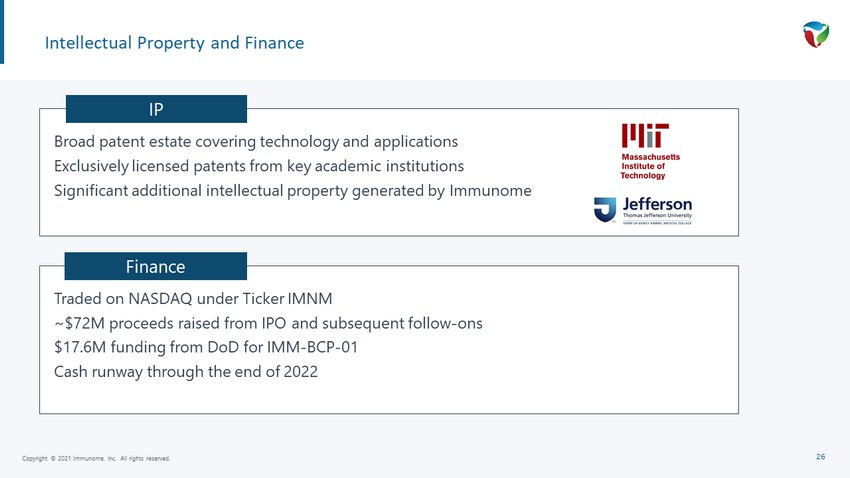This screenshot has width=850, height=478.
Task: Click the Massachusetts Institute of Technology text
Action: point(650,166)
